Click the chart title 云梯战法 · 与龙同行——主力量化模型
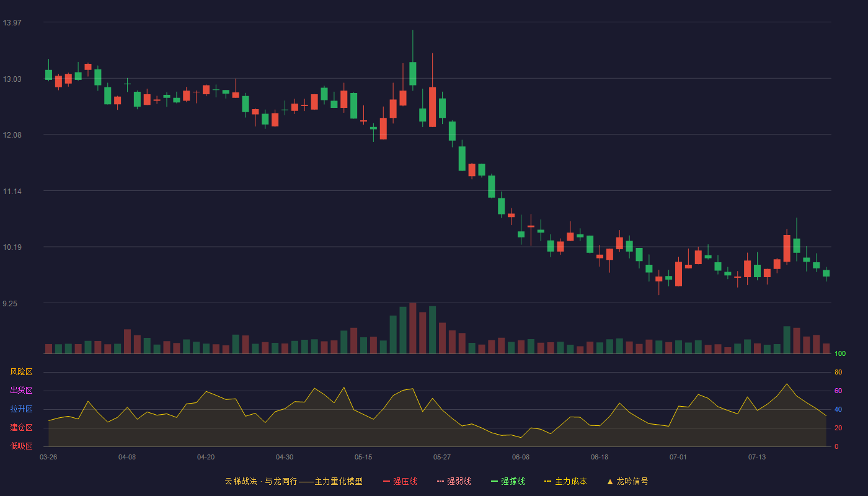The height and width of the screenshot is (496, 868). 294,481
